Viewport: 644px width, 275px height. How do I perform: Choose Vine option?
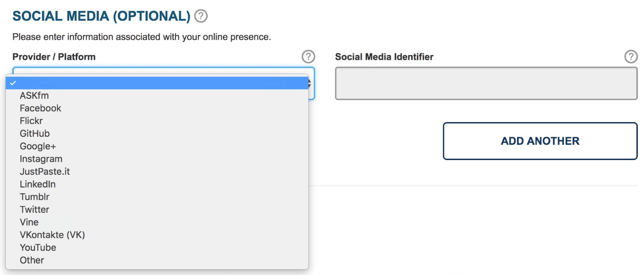click(x=157, y=222)
